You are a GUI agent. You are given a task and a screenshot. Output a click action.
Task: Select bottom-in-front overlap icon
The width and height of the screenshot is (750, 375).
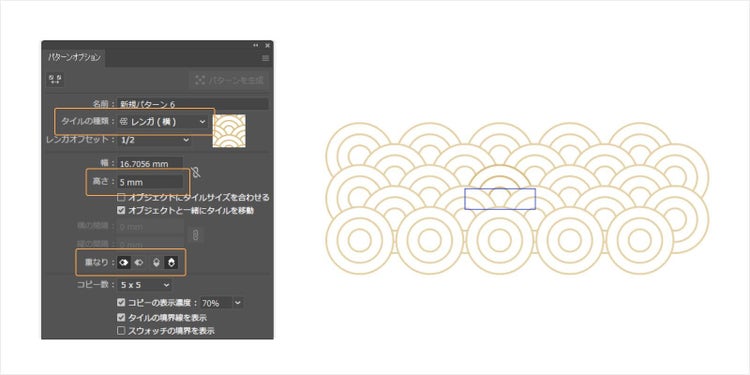coord(171,262)
